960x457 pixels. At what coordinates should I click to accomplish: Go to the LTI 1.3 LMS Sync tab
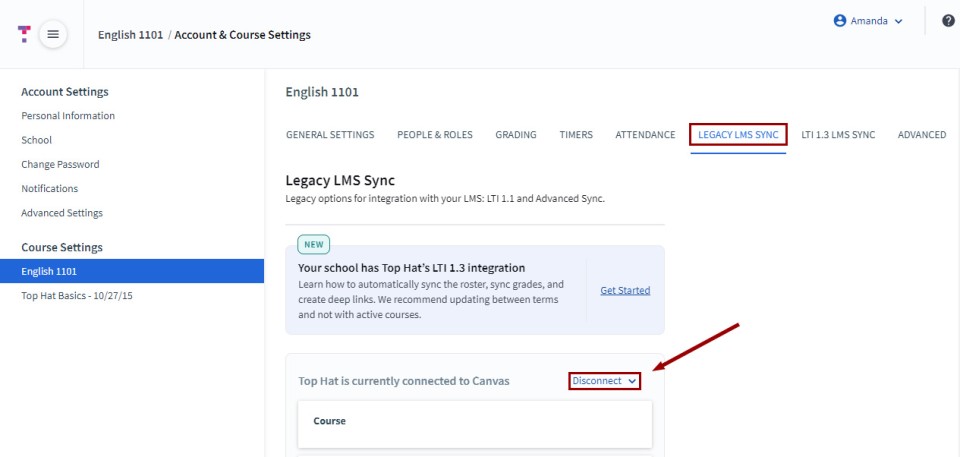pos(838,135)
